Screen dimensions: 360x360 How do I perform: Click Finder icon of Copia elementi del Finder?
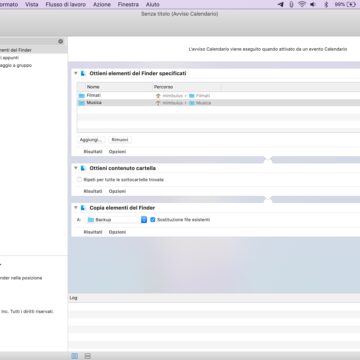83,208
